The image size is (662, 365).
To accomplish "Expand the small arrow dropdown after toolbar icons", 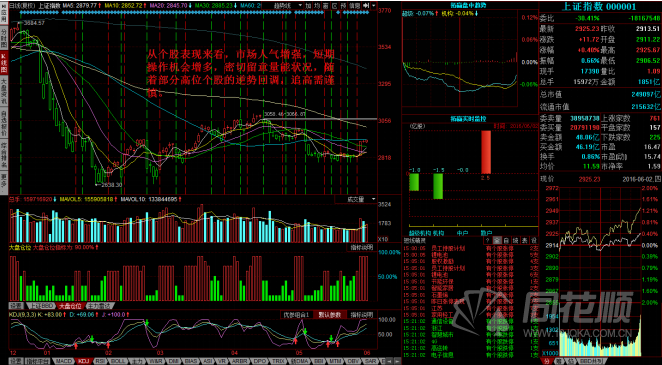I will coord(374,5).
